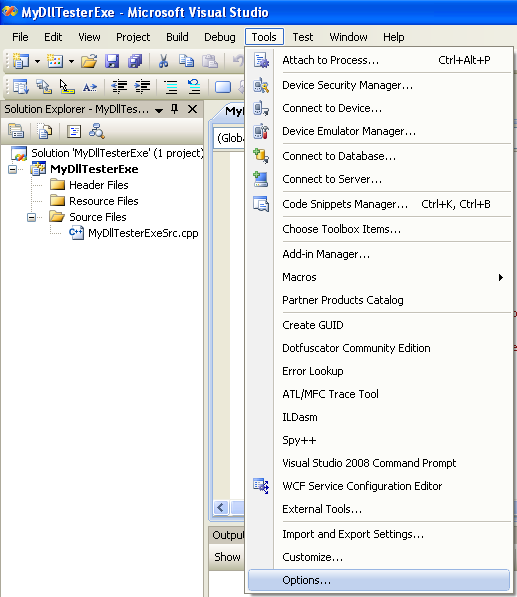This screenshot has height=597, width=517.
Task: Click the Increase Indent icon
Action: click(142, 87)
